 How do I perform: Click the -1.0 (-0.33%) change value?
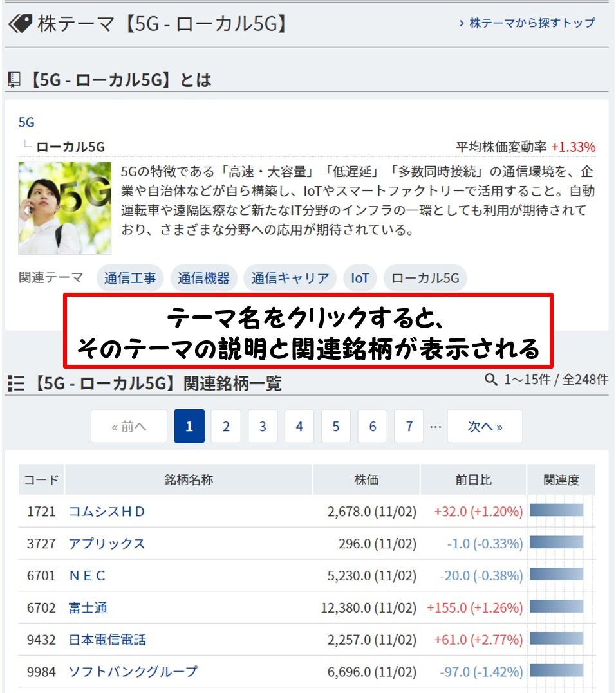tap(485, 544)
